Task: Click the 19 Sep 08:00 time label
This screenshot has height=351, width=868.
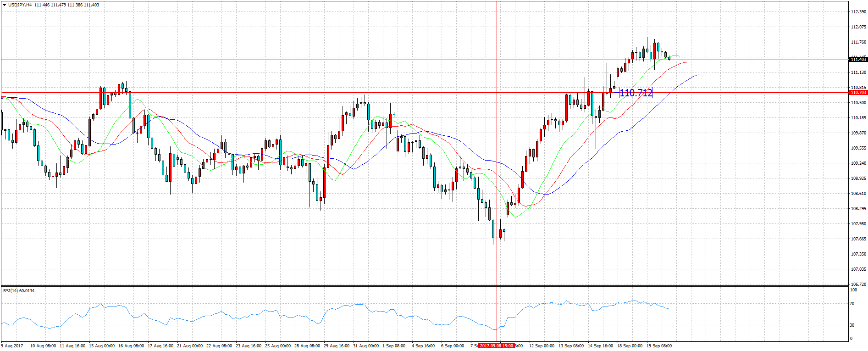Action: [x=659, y=346]
